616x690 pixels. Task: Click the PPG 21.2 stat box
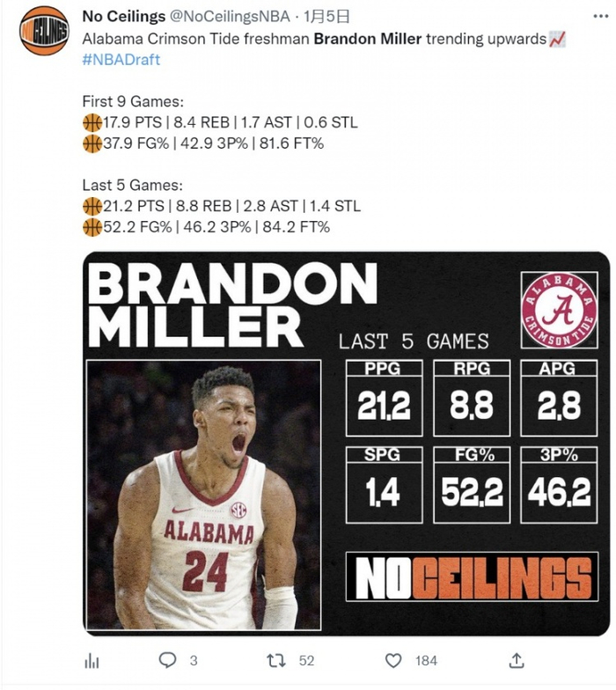(384, 398)
